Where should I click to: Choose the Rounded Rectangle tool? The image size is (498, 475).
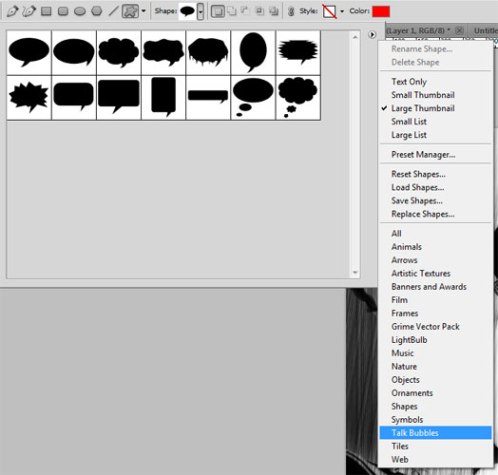[x=63, y=12]
